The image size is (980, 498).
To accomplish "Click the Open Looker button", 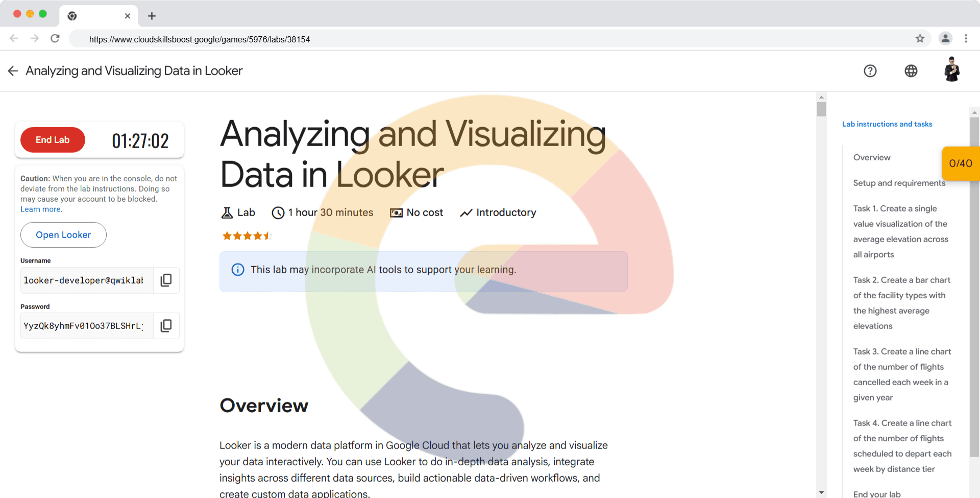I will [63, 235].
